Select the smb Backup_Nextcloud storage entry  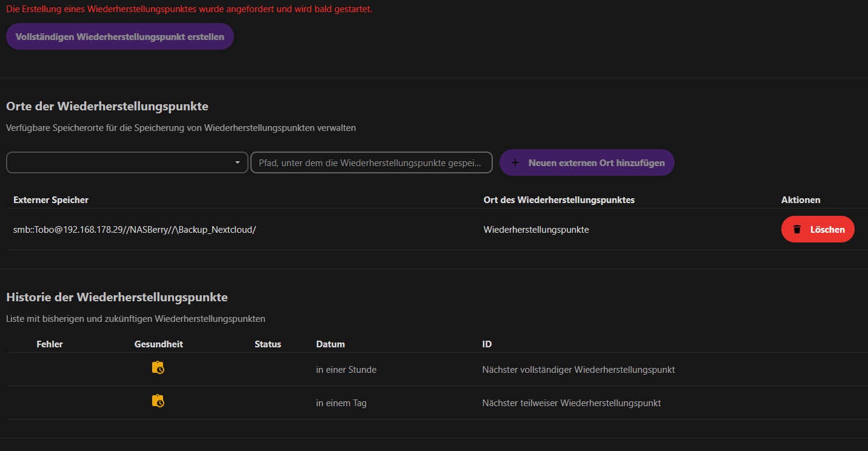pyautogui.click(x=135, y=230)
